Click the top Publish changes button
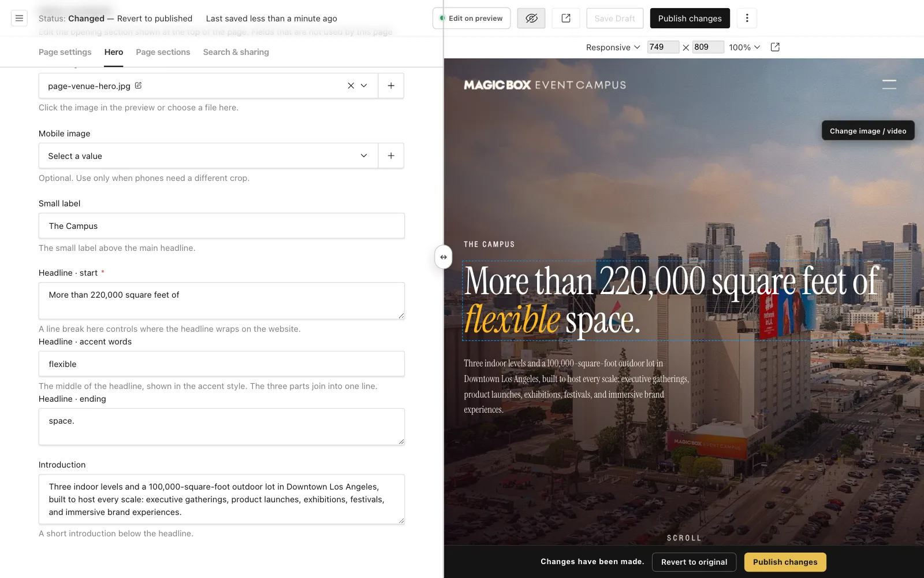The height and width of the screenshot is (578, 924). tap(690, 18)
